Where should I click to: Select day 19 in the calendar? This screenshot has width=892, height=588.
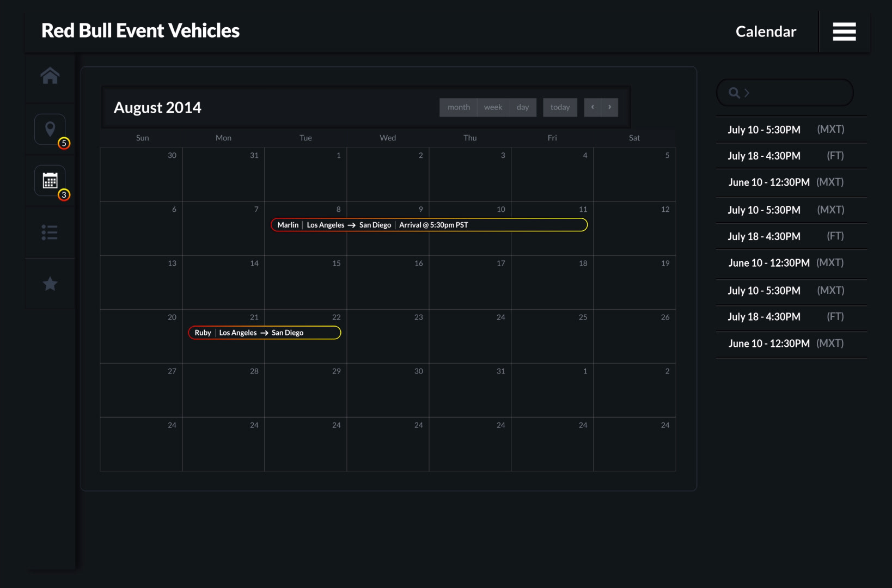click(x=634, y=283)
